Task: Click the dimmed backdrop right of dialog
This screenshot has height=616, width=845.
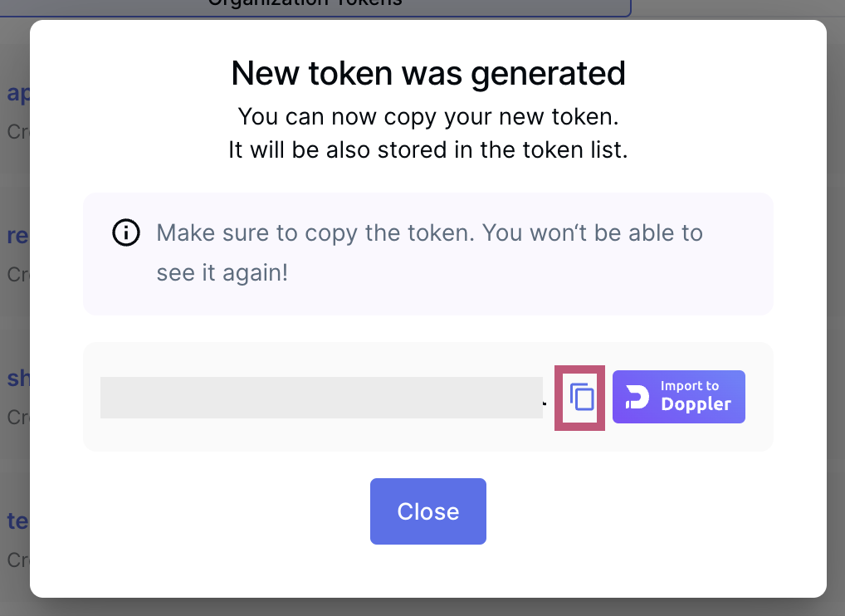Action: [836, 332]
